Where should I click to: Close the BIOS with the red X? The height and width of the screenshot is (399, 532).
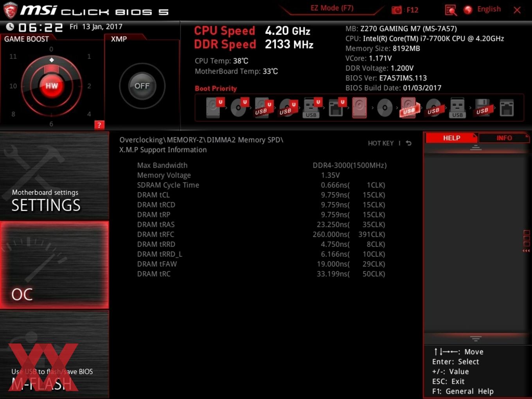pyautogui.click(x=517, y=10)
